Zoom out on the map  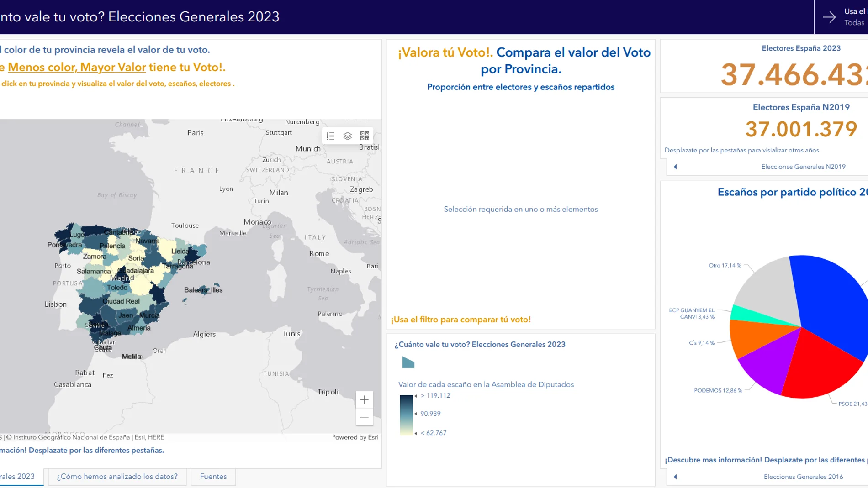coord(365,417)
